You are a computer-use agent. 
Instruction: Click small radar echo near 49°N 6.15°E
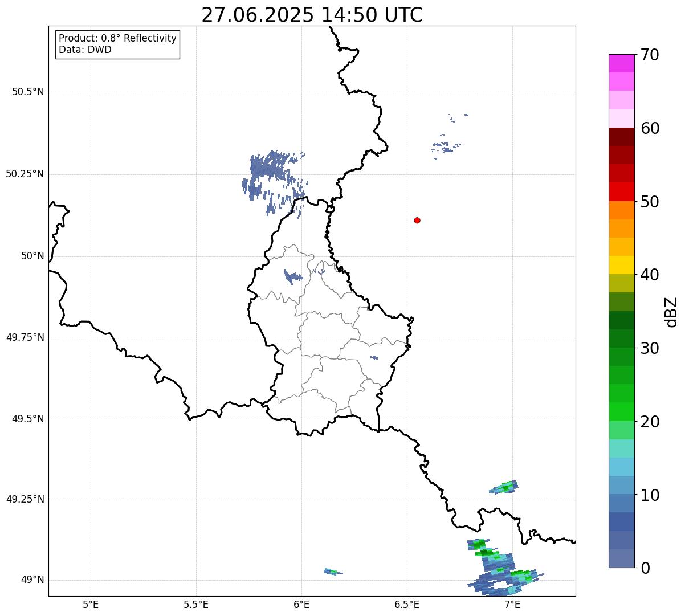333,572
